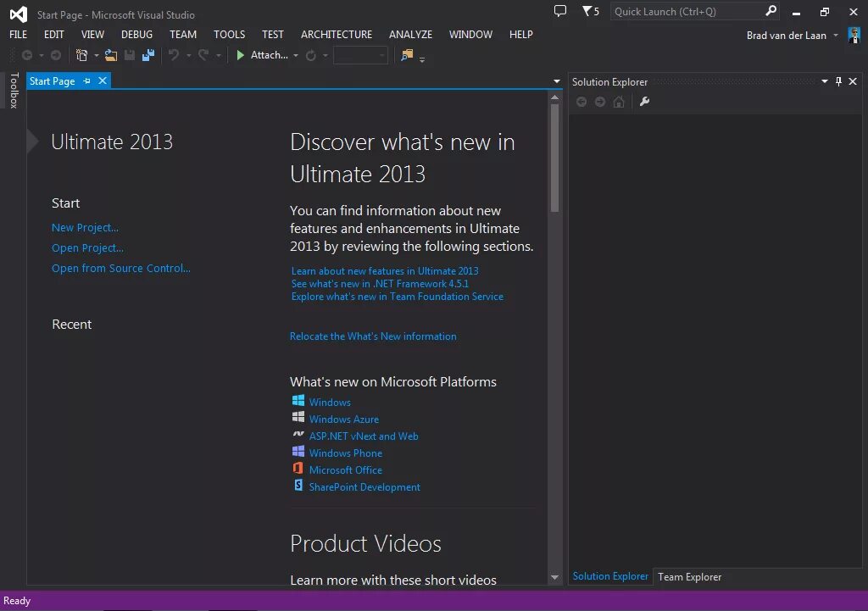This screenshot has width=868, height=611.
Task: Open the ARCHITECTURE menu
Action: coord(337,34)
